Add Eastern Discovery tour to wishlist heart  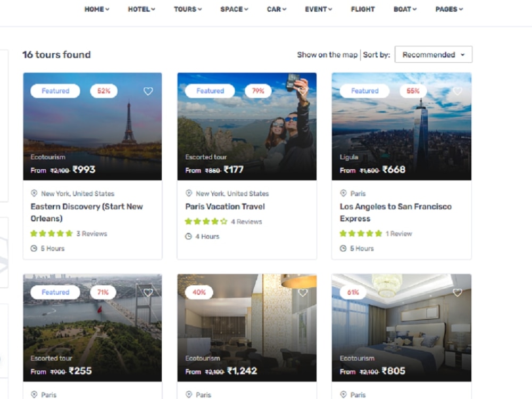(148, 91)
